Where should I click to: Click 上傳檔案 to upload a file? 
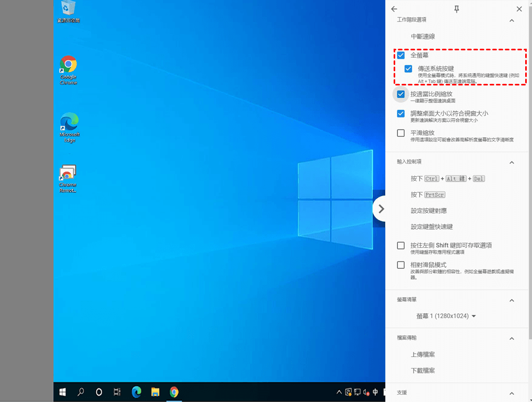tap(422, 355)
